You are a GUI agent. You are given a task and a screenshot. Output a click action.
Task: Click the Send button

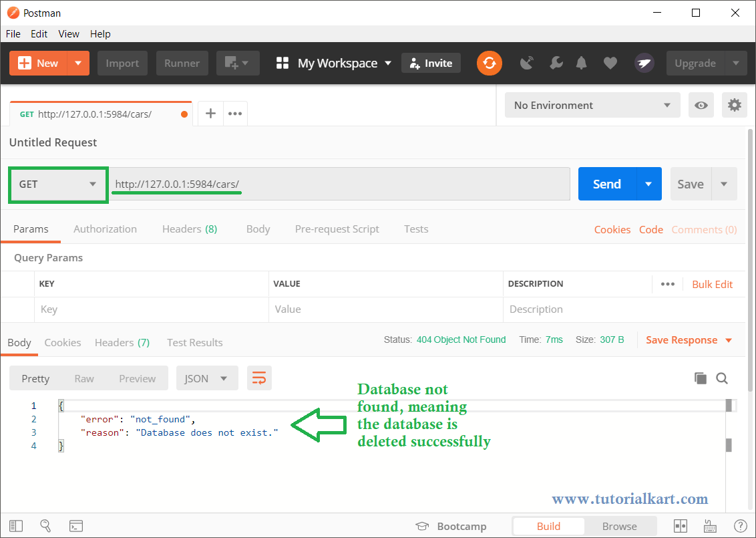pos(606,184)
